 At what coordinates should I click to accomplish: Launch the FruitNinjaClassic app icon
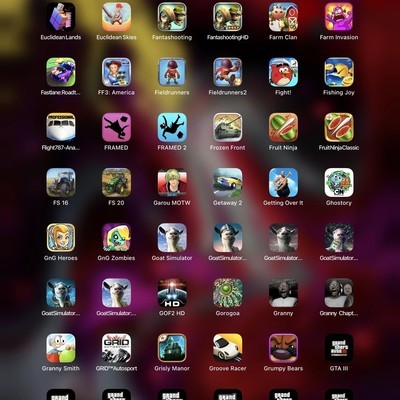(339, 127)
